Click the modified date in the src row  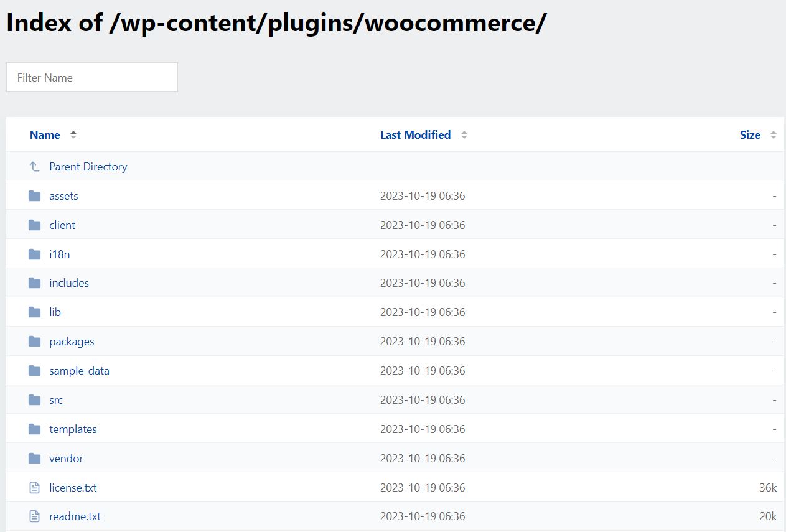click(x=423, y=400)
